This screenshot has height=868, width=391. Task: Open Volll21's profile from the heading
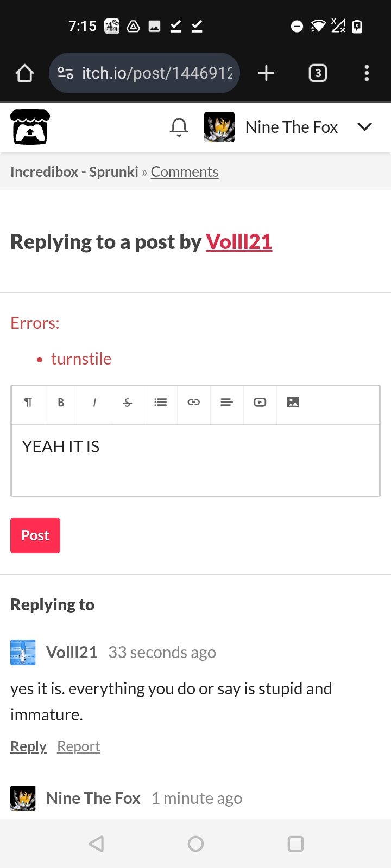point(239,242)
